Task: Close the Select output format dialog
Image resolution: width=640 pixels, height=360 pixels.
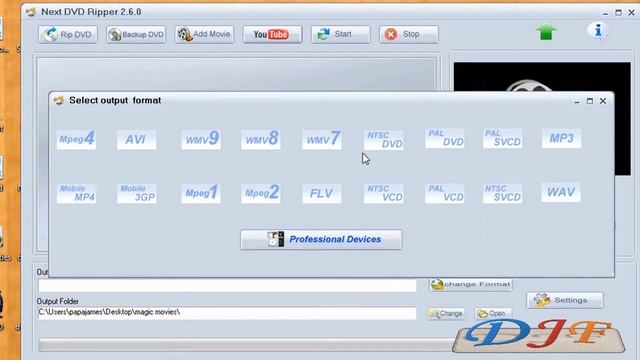Action: [x=603, y=101]
